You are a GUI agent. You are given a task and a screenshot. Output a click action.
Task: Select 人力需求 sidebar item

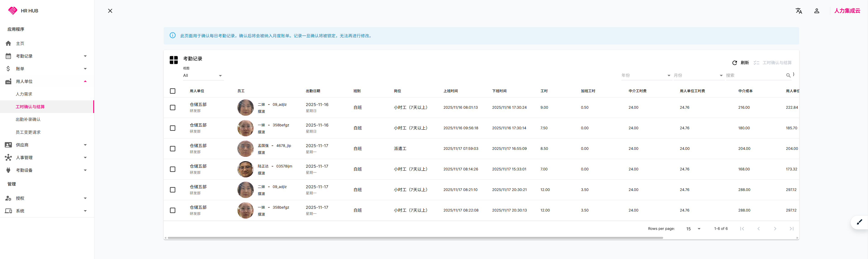coord(24,94)
